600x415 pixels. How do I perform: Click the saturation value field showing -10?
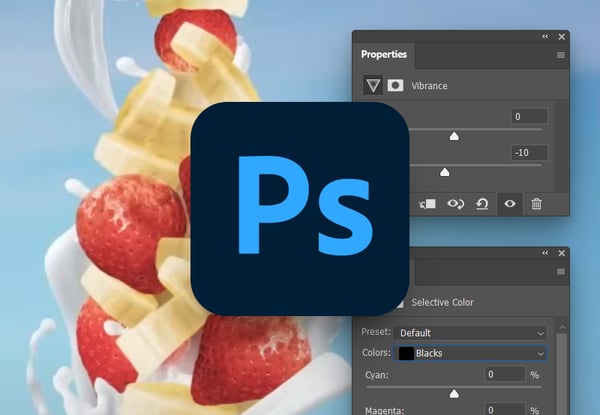(529, 153)
